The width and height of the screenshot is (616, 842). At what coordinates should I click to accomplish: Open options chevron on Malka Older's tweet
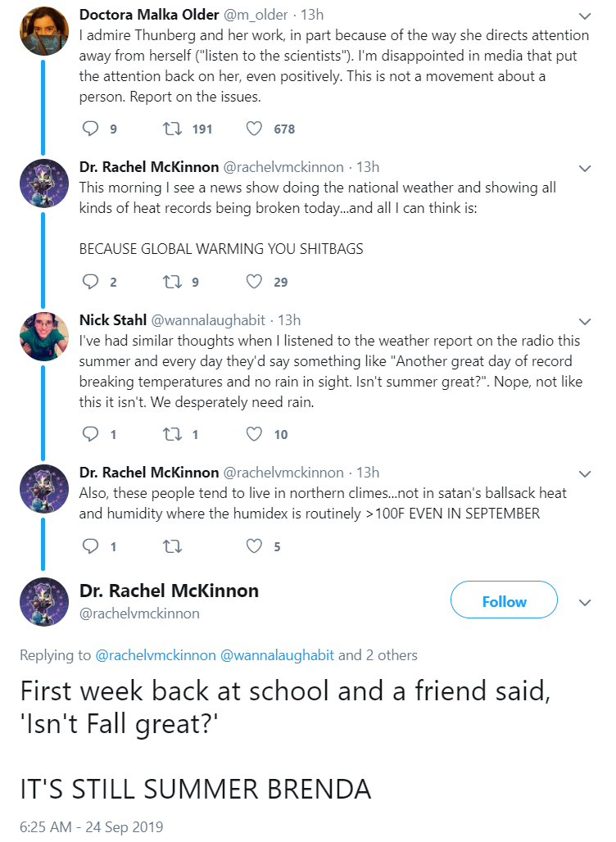pyautogui.click(x=585, y=16)
